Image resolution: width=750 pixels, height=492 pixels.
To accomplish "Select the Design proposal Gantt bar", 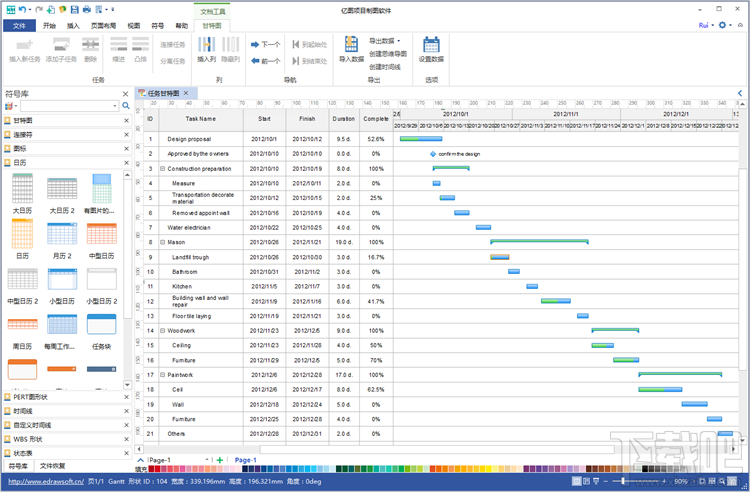I will [421, 139].
